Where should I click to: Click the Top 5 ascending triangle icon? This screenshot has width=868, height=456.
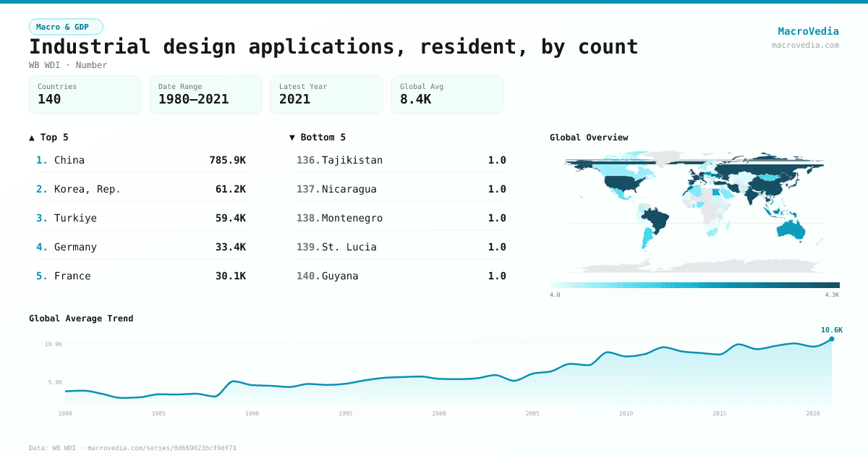click(x=31, y=137)
